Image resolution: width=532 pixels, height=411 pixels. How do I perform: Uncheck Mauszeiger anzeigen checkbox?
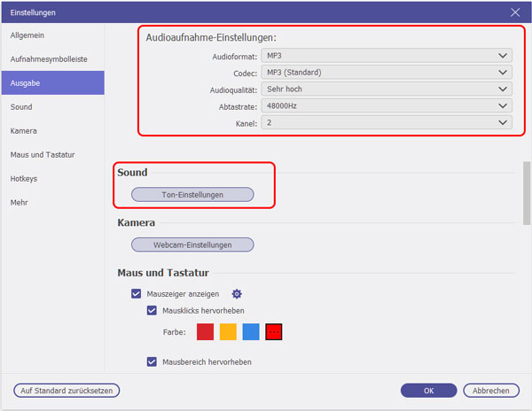(136, 293)
